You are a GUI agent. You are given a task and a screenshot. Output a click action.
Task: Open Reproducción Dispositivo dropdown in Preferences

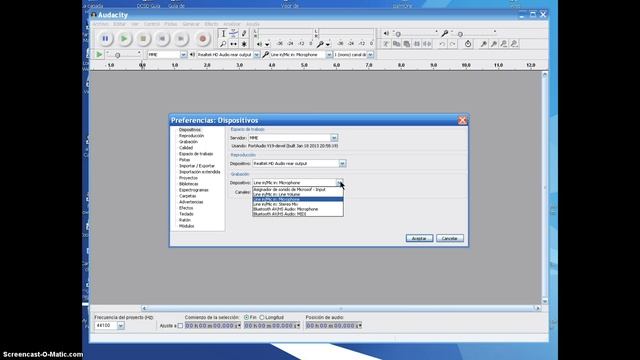coord(342,163)
